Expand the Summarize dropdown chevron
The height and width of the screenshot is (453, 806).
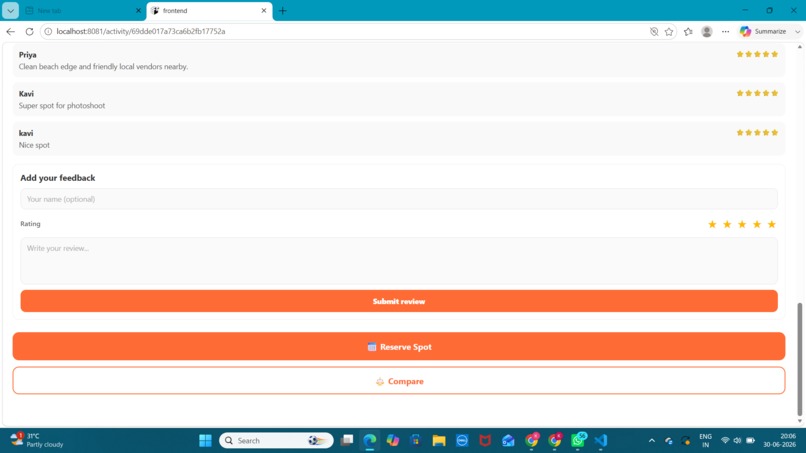(797, 31)
